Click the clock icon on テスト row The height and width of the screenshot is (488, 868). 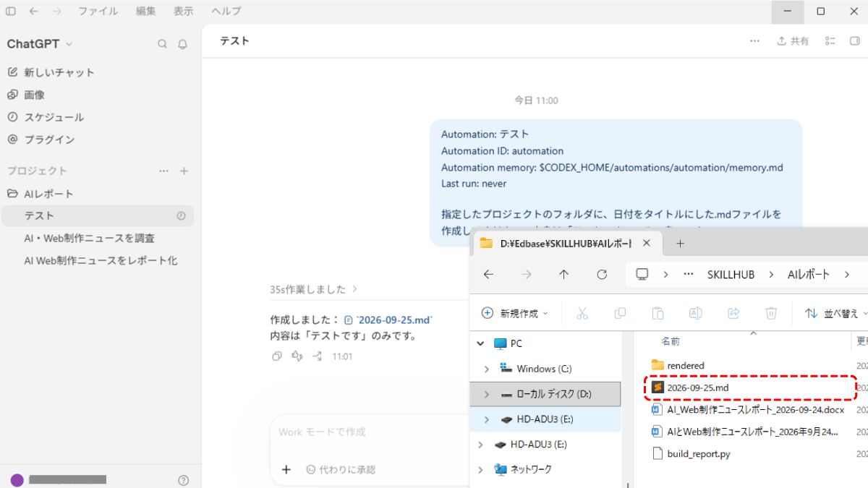181,215
